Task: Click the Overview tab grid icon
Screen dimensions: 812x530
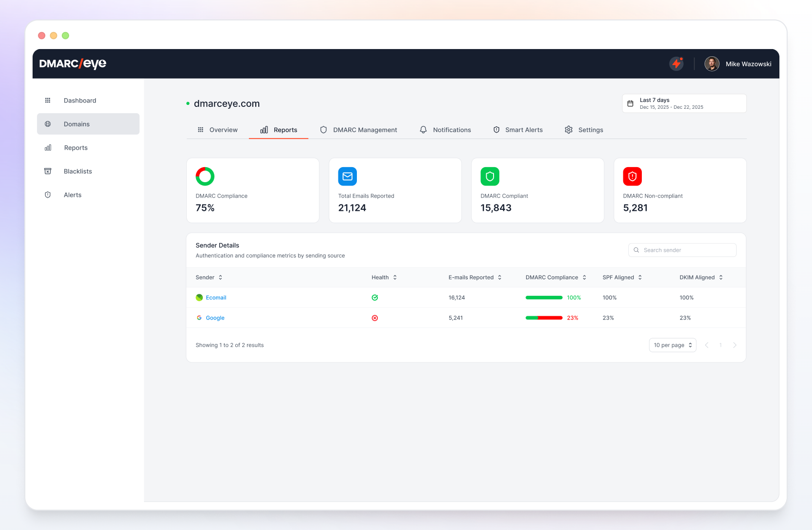Action: (x=200, y=130)
